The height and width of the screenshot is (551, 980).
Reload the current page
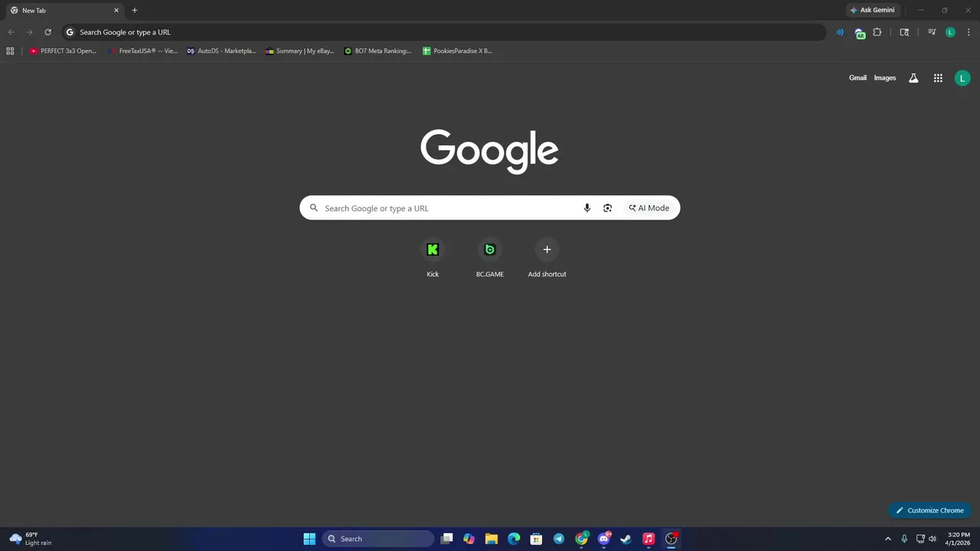[47, 32]
